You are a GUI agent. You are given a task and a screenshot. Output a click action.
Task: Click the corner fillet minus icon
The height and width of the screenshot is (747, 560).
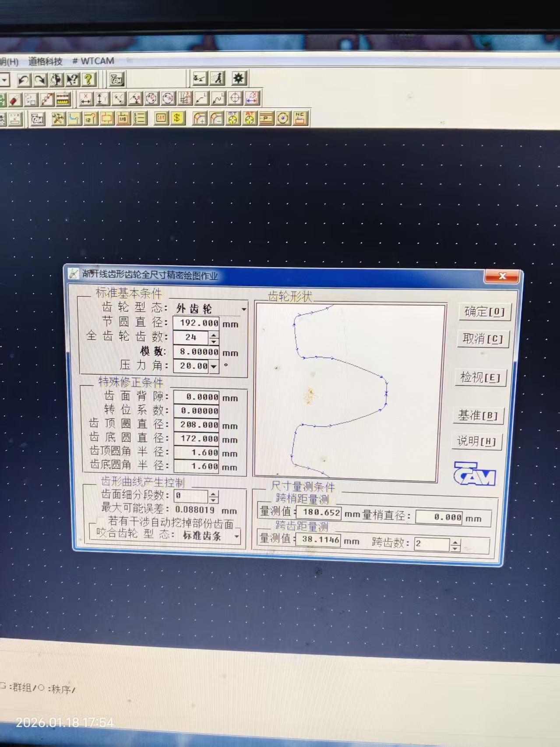[x=216, y=118]
